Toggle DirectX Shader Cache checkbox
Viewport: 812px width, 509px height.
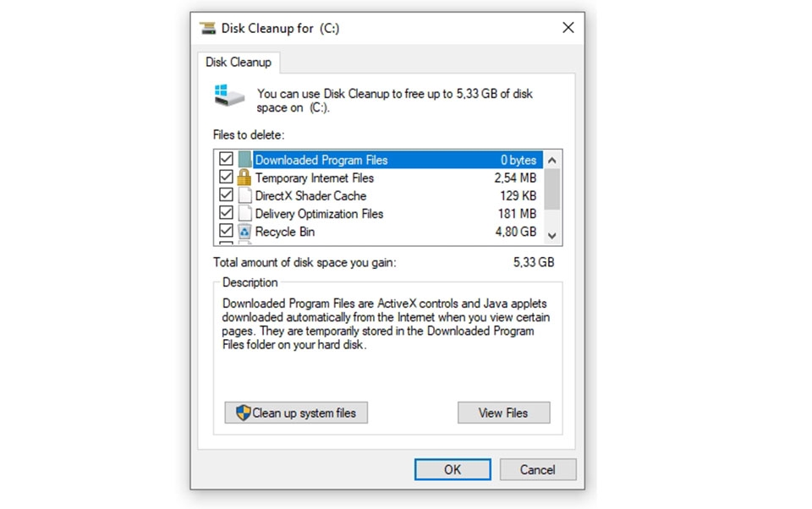coord(226,195)
